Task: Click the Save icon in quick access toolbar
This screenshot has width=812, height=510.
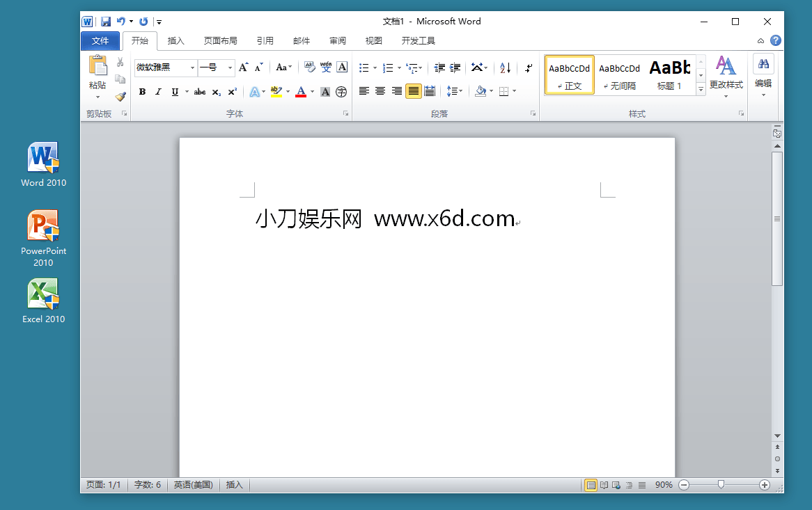Action: tap(106, 22)
